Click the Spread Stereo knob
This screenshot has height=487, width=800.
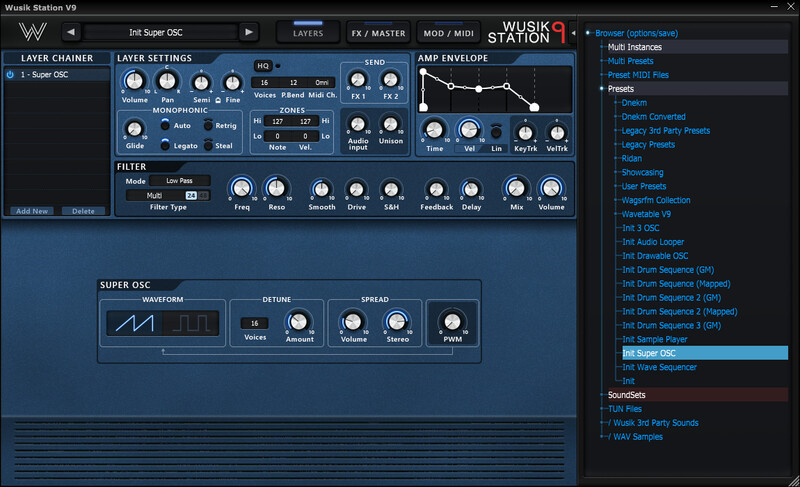[397, 322]
